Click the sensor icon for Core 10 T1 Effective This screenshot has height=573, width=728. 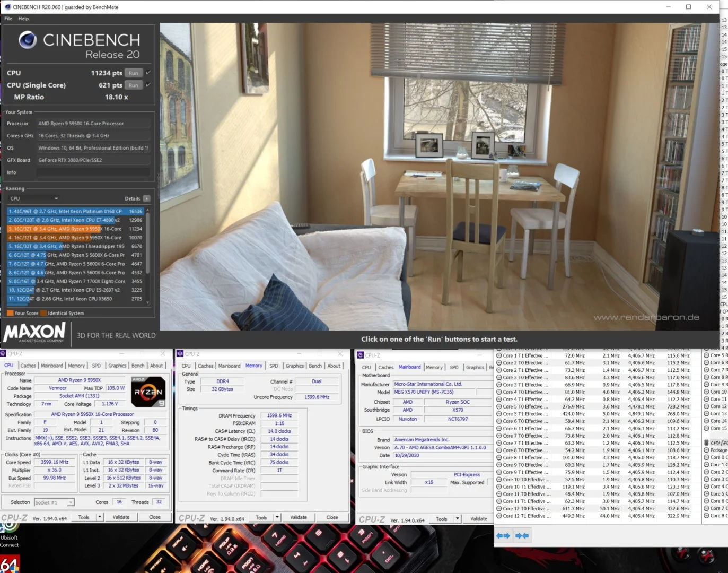[498, 487]
